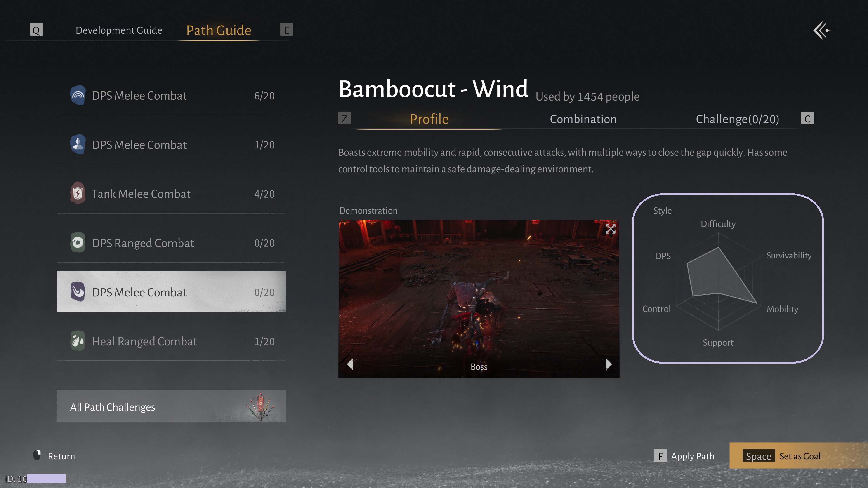Viewport: 868px width, 488px height.
Task: Click the swirl icon for DPS Ranged Combat
Action: pos(78,242)
